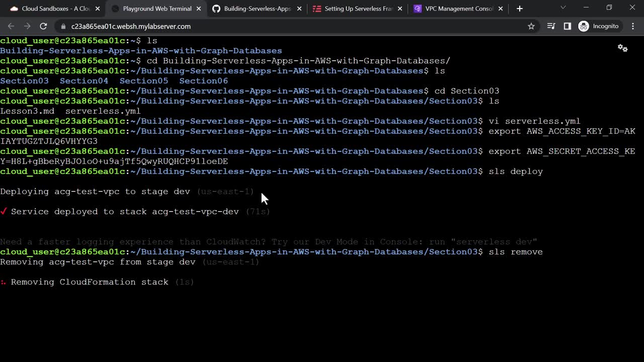
Task: Focus the address bar URL
Action: pos(131,26)
